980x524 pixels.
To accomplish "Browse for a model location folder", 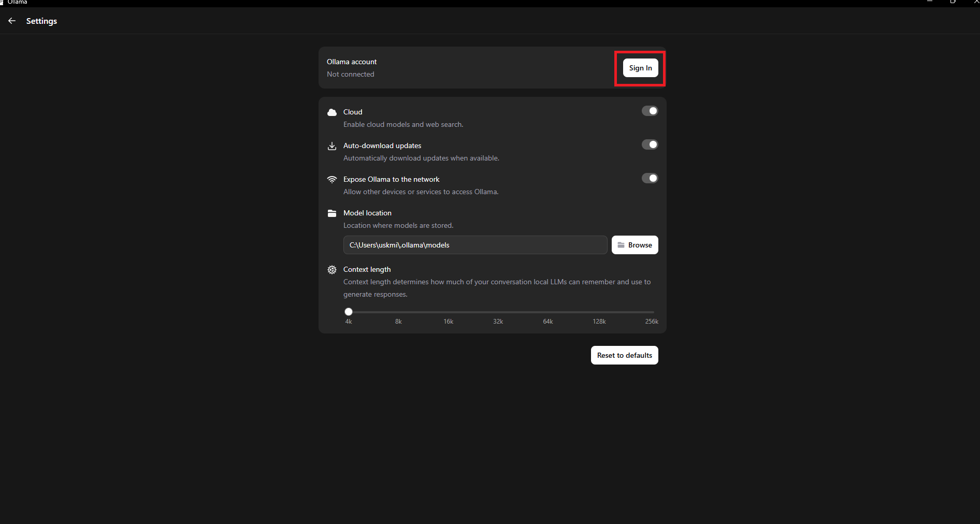I will coord(635,245).
